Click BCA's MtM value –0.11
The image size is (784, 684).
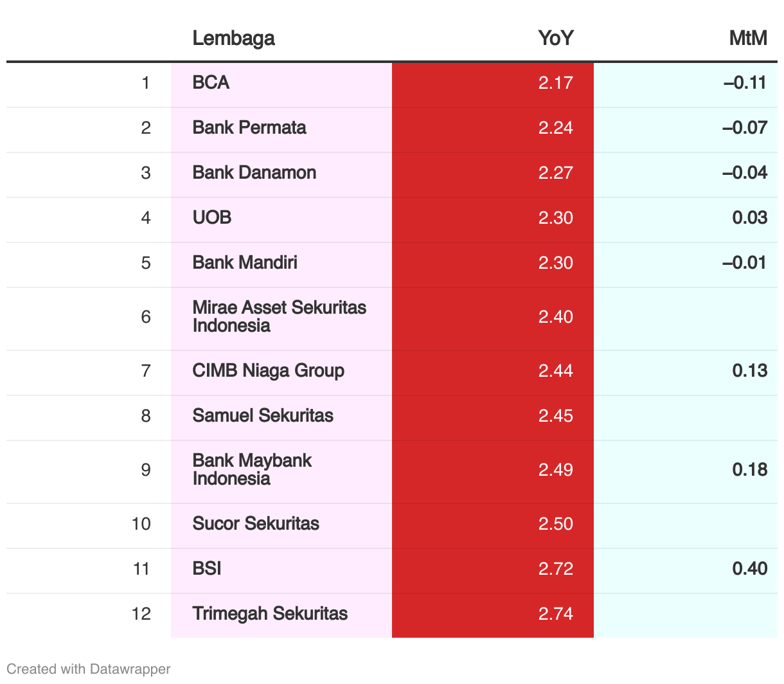[x=745, y=83]
